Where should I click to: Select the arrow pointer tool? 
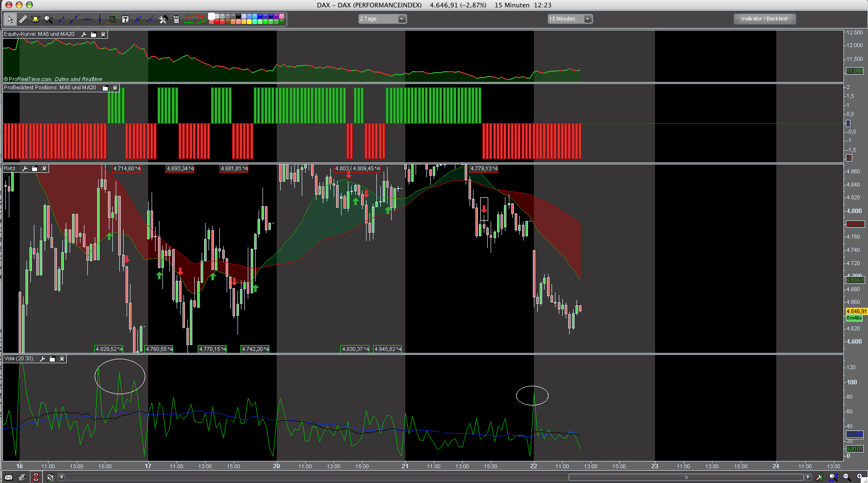10,20
